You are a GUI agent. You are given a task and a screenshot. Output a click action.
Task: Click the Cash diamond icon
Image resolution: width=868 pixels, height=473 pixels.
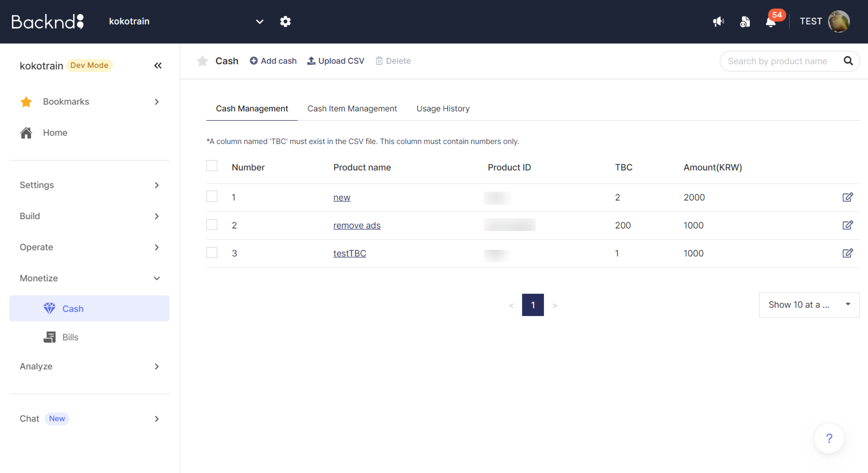point(49,308)
